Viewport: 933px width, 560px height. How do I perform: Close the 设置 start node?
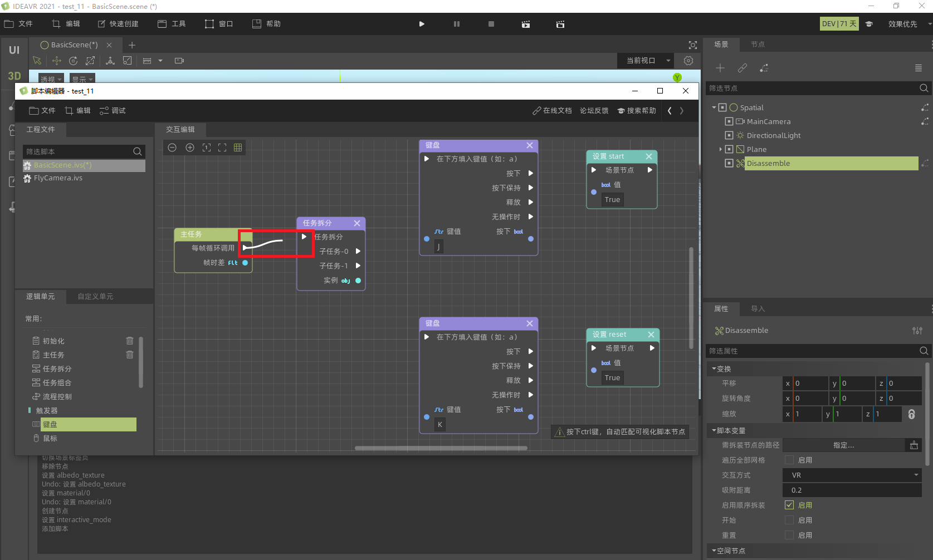649,156
